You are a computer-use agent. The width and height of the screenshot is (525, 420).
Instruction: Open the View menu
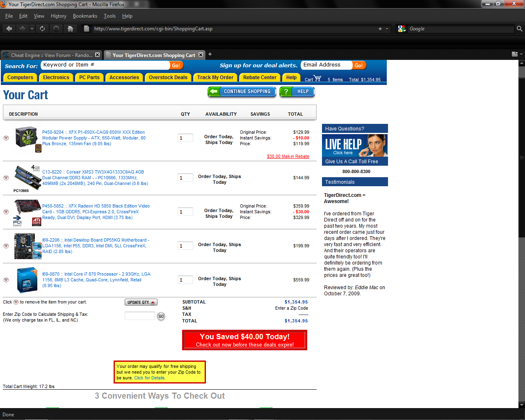pos(39,16)
